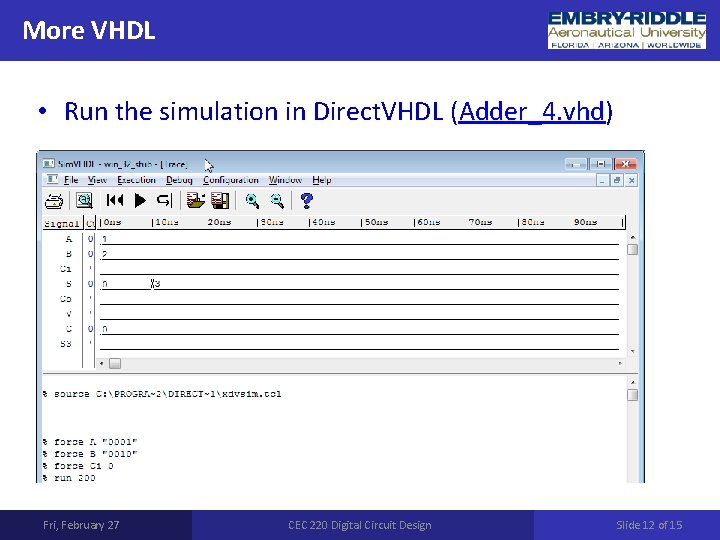Open the View menu
The width and height of the screenshot is (720, 540).
[97, 180]
